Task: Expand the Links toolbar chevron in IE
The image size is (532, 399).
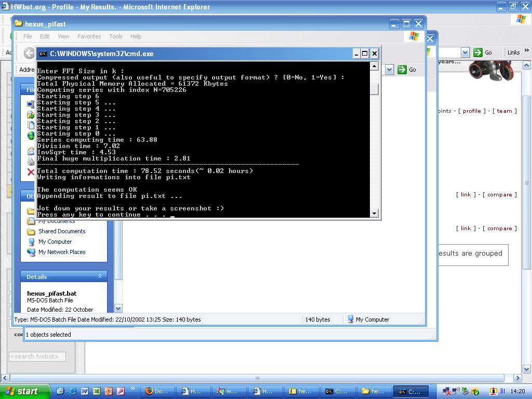Action: tap(527, 50)
